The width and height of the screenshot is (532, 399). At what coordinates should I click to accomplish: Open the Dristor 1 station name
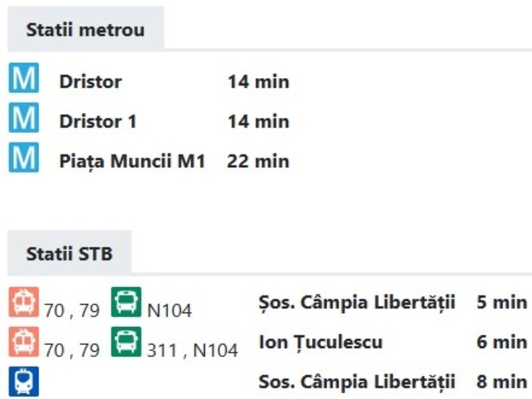coord(98,122)
